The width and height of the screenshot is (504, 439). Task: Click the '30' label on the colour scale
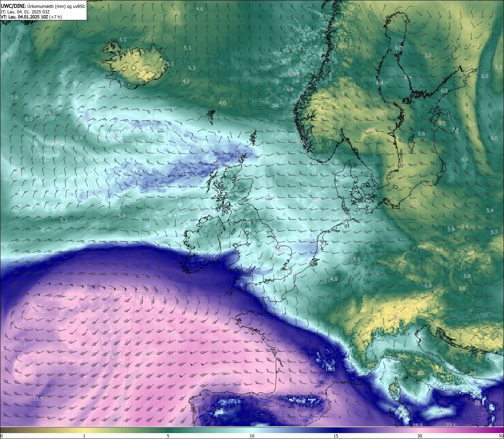click(420, 436)
